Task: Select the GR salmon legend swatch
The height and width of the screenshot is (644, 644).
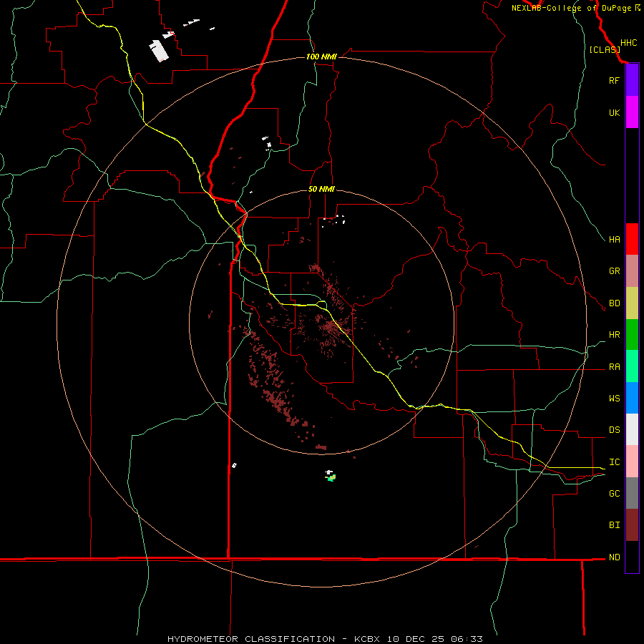Action: [632, 271]
